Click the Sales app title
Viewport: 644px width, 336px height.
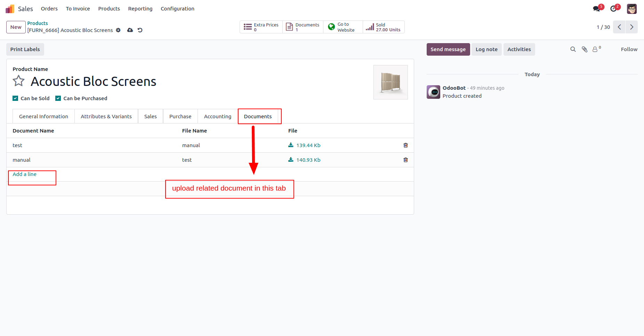[x=25, y=9]
